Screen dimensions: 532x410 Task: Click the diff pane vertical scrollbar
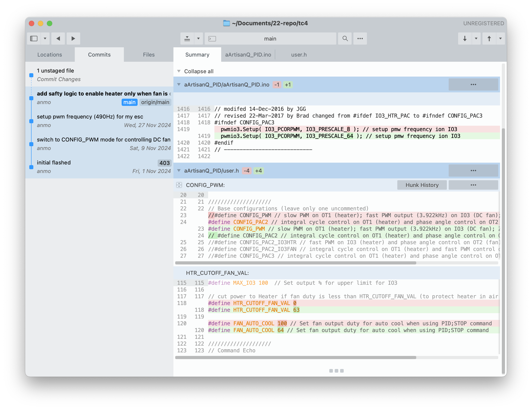(x=503, y=251)
